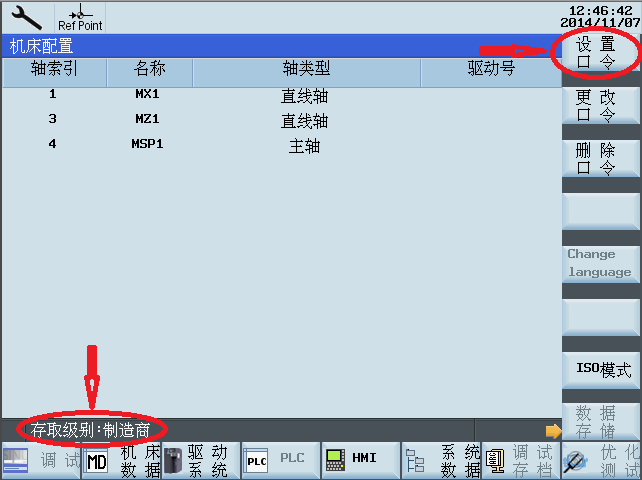Viewport: 642px width, 480px height.
Task: Click 直线轴 in the MX1 row
Action: click(x=305, y=96)
